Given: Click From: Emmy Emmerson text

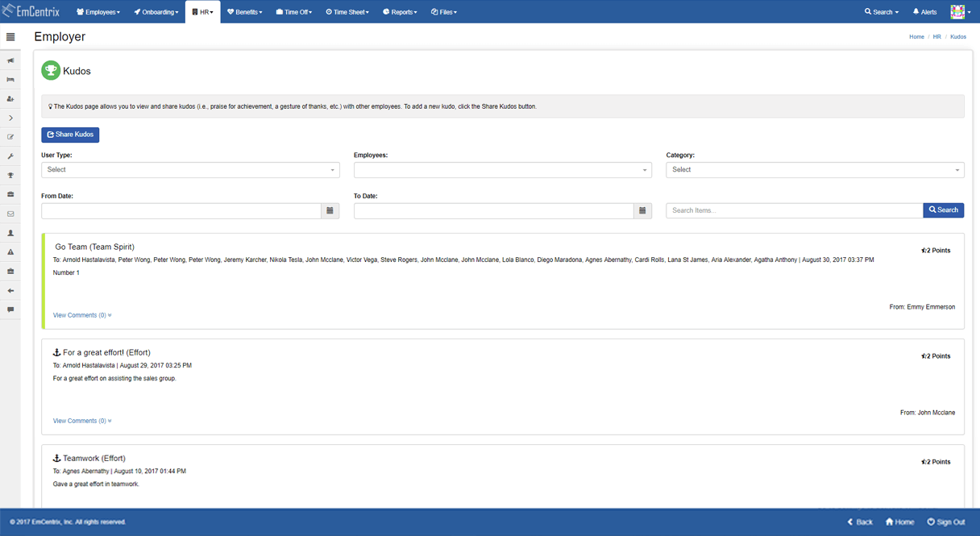Looking at the screenshot, I should (x=922, y=307).
